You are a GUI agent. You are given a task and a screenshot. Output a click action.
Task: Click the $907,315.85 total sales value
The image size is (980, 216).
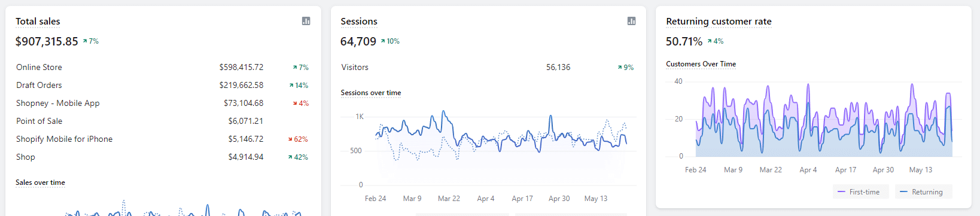click(x=47, y=41)
